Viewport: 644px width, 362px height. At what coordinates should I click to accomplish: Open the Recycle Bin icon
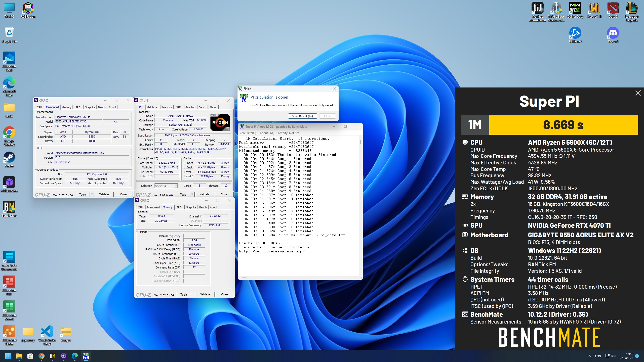pos(9,35)
